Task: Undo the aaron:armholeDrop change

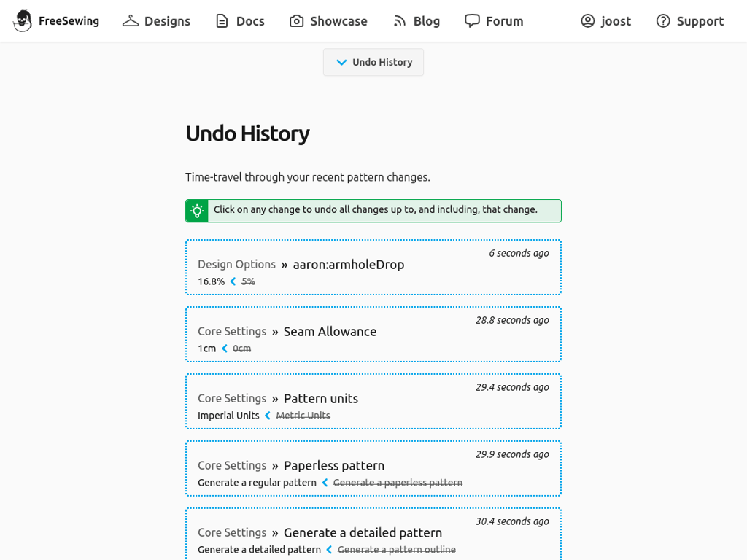Action: 373,267
